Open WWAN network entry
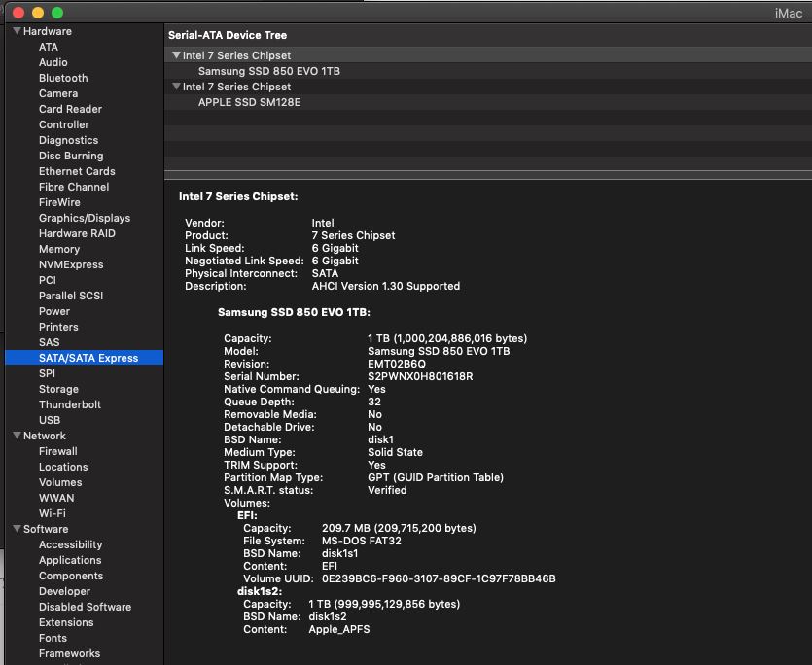Image resolution: width=812 pixels, height=665 pixels. pos(56,497)
